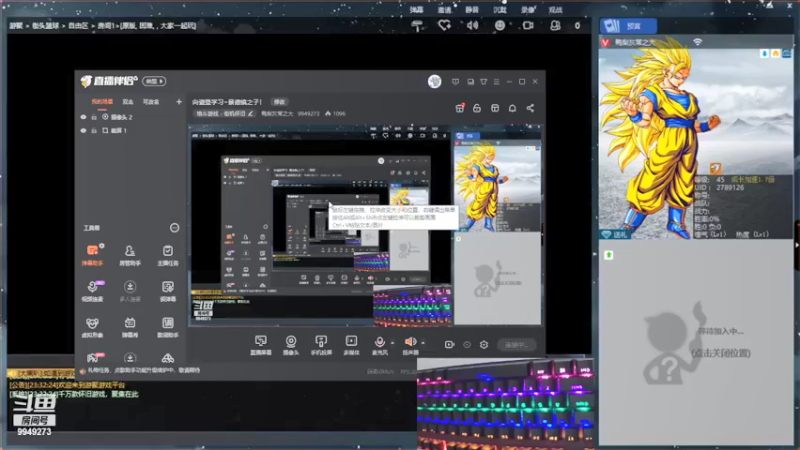Add a camera source from the bottom bar
800x450 pixels.
pos(291,345)
